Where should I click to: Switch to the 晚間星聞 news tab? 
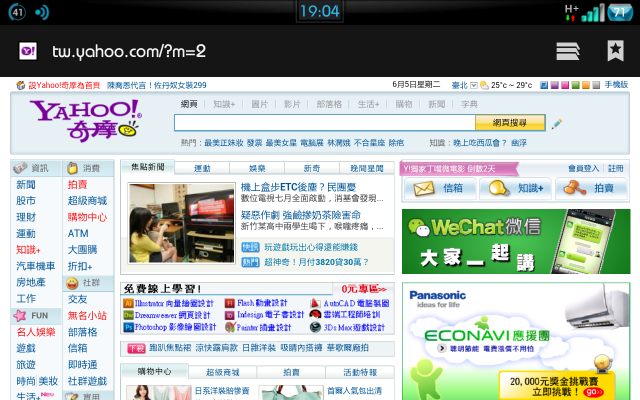pos(367,168)
